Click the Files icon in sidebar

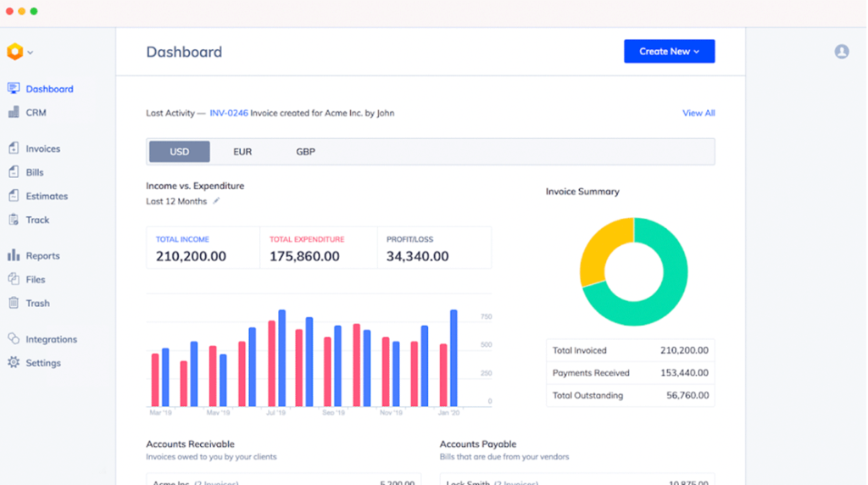click(x=14, y=279)
